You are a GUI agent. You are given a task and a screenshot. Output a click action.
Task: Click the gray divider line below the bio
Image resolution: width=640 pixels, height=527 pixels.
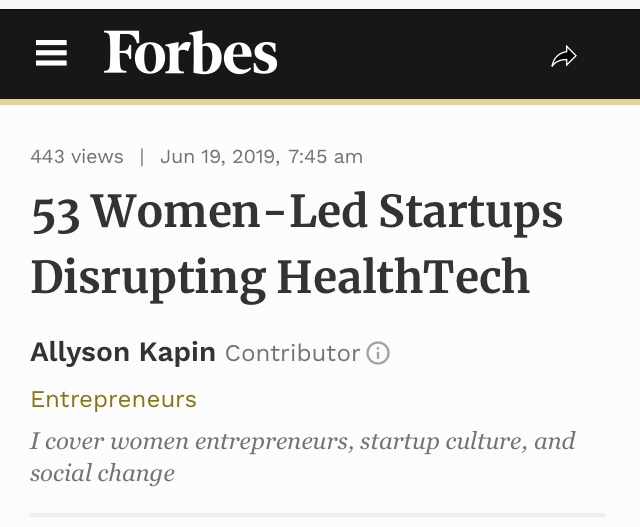[318, 516]
